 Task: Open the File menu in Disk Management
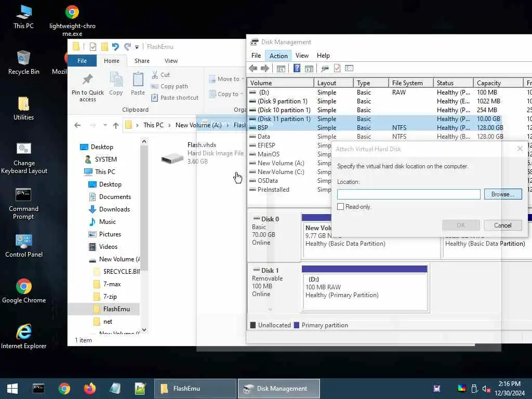pyautogui.click(x=256, y=56)
